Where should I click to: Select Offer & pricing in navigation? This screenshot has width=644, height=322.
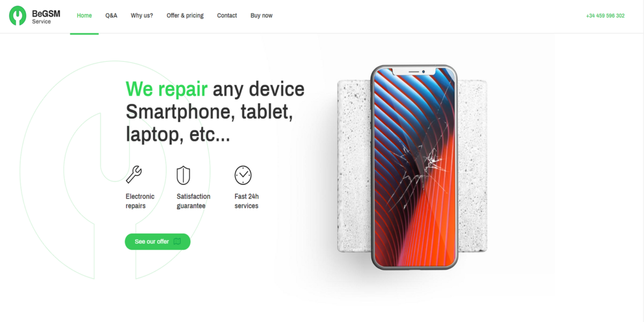pyautogui.click(x=185, y=16)
